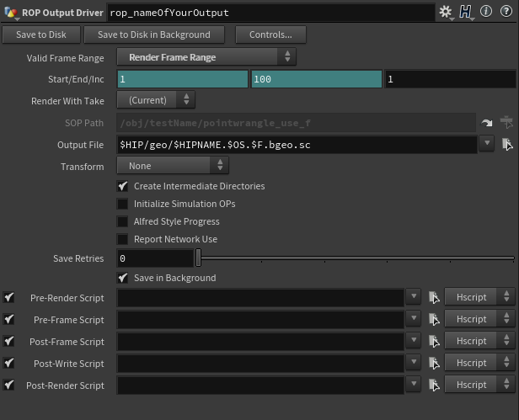Viewport: 519px width, 420px height.
Task: Click the Houdini H logo icon
Action: click(466, 13)
